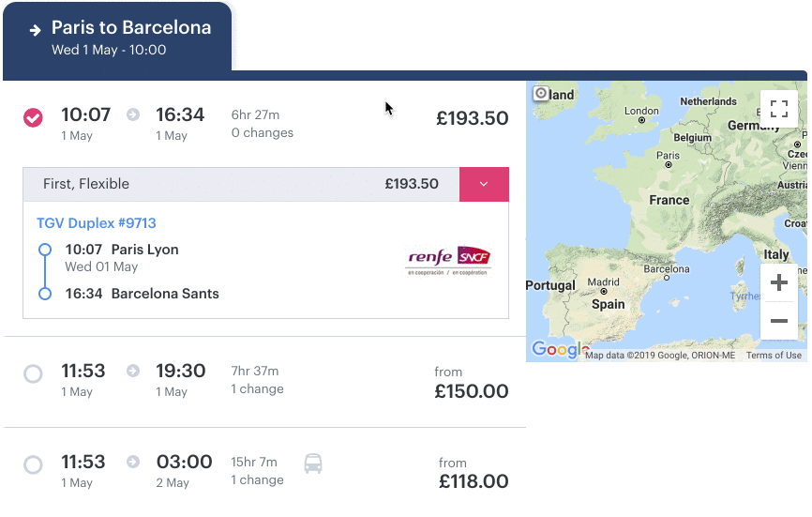Deselect the checked 10:07 journey radio
The image size is (812, 517).
click(33, 117)
